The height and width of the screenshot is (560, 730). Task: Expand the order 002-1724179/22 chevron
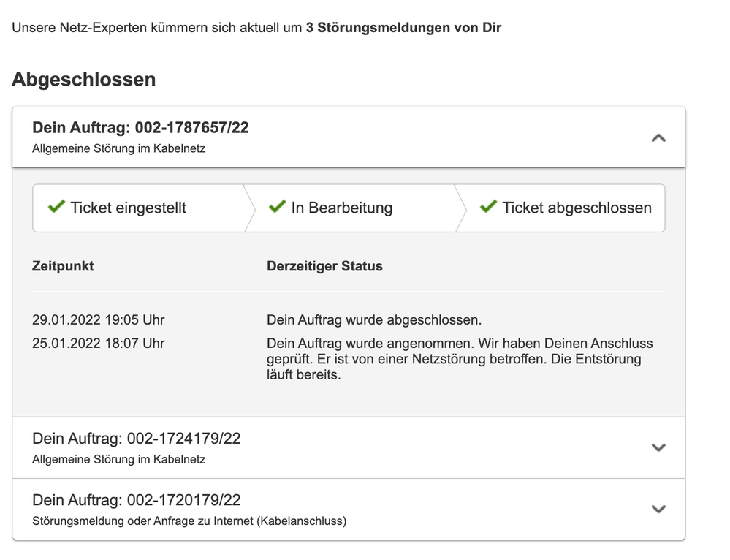click(658, 447)
